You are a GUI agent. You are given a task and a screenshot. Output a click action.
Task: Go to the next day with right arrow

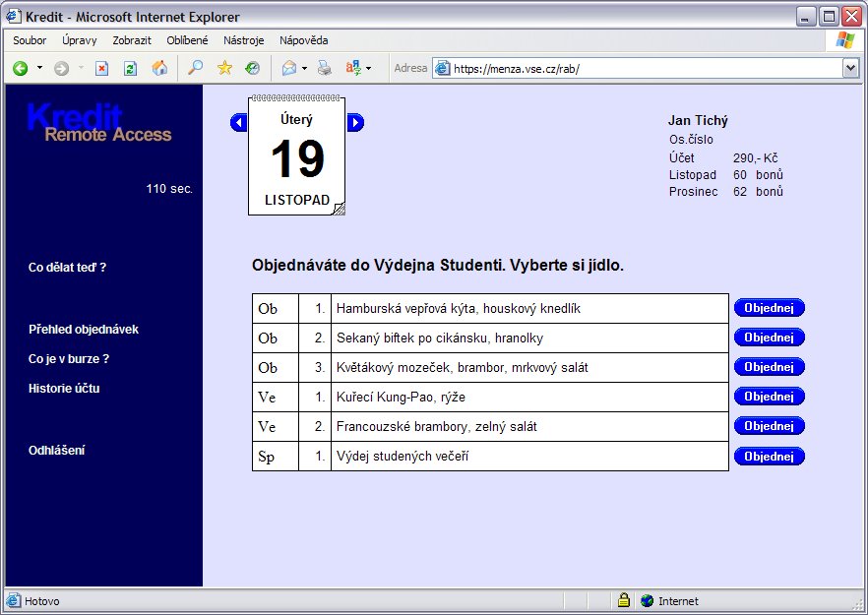(355, 122)
